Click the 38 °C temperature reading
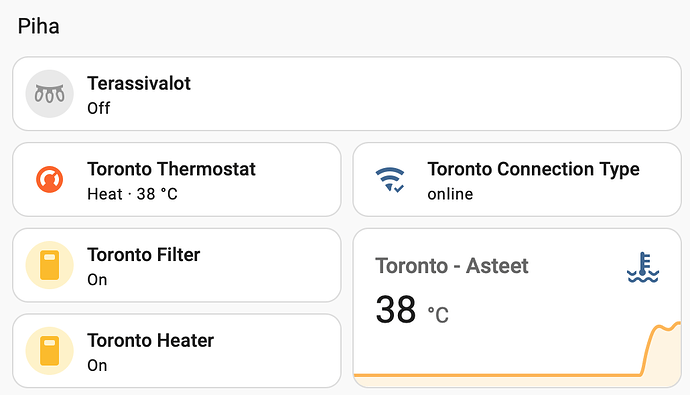The image size is (690, 395). [x=412, y=310]
